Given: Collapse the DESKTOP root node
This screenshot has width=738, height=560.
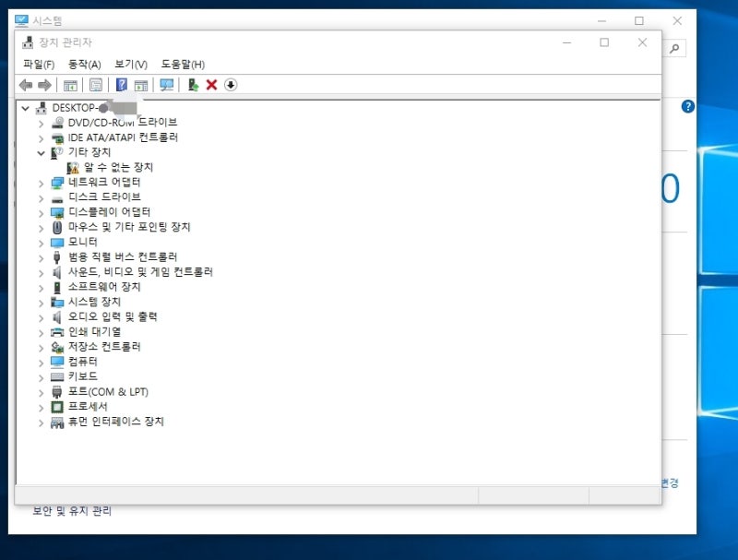Looking at the screenshot, I should point(26,108).
